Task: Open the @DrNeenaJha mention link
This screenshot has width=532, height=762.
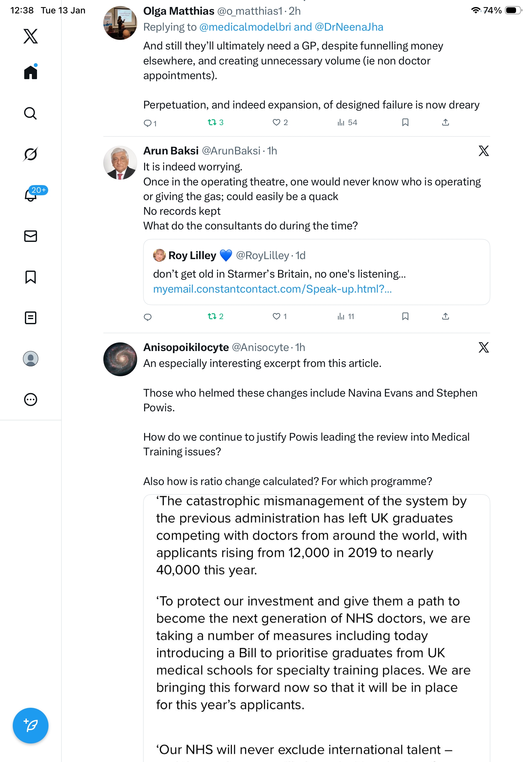Action: tap(349, 27)
